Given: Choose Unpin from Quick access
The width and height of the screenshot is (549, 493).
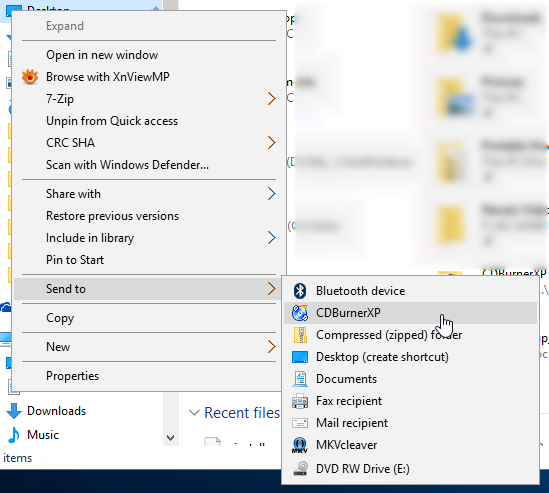Looking at the screenshot, I should (149, 121).
